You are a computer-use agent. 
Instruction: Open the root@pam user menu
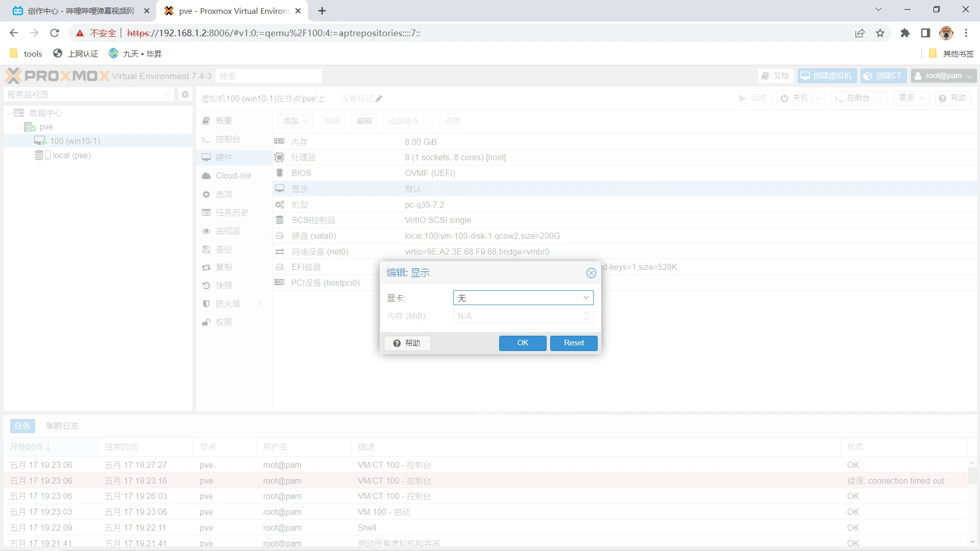tap(944, 76)
